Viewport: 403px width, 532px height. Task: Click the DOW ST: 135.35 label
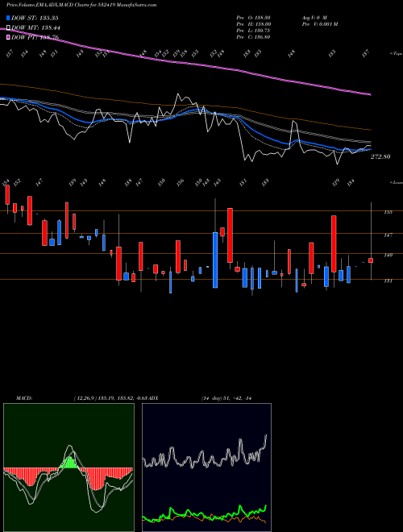click(35, 18)
